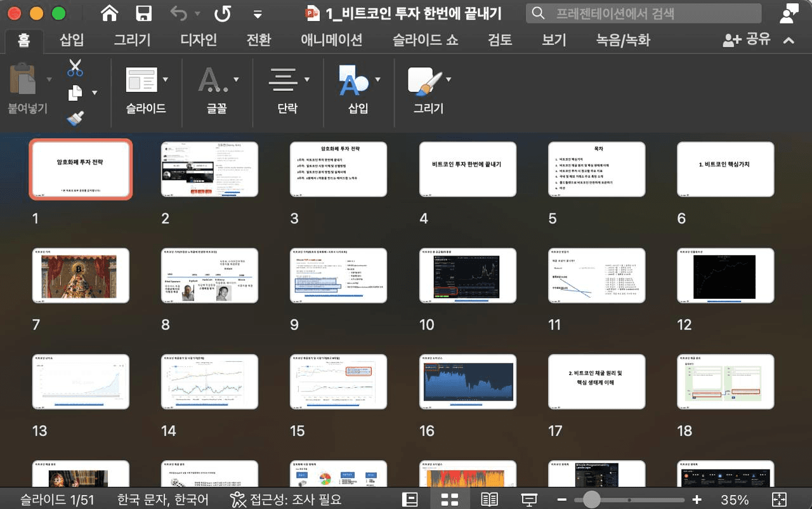This screenshot has height=509, width=812.
Task: Open the 검토 ribbon tab
Action: click(x=500, y=40)
